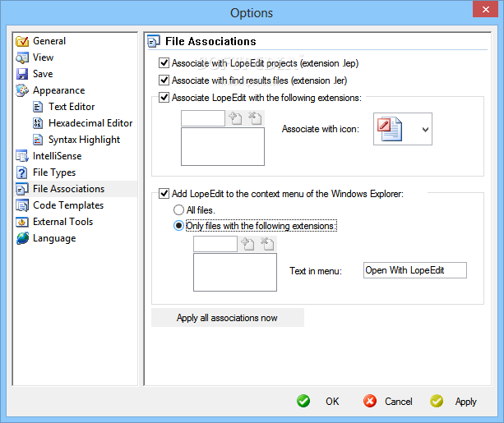Open the Associate with icon dropdown

(425, 129)
